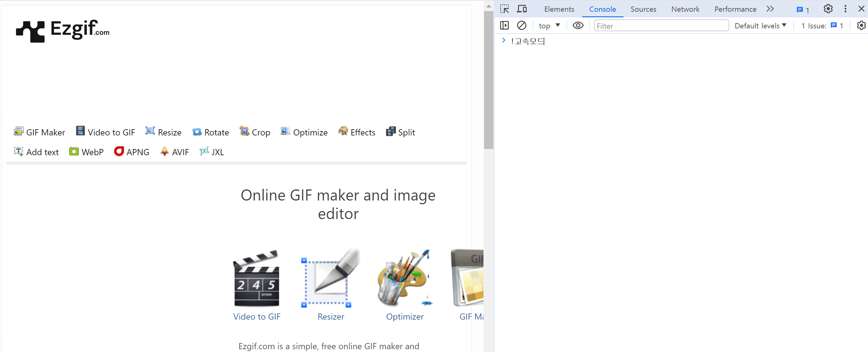The image size is (868, 352).
Task: Switch to the Network tab
Action: (685, 9)
